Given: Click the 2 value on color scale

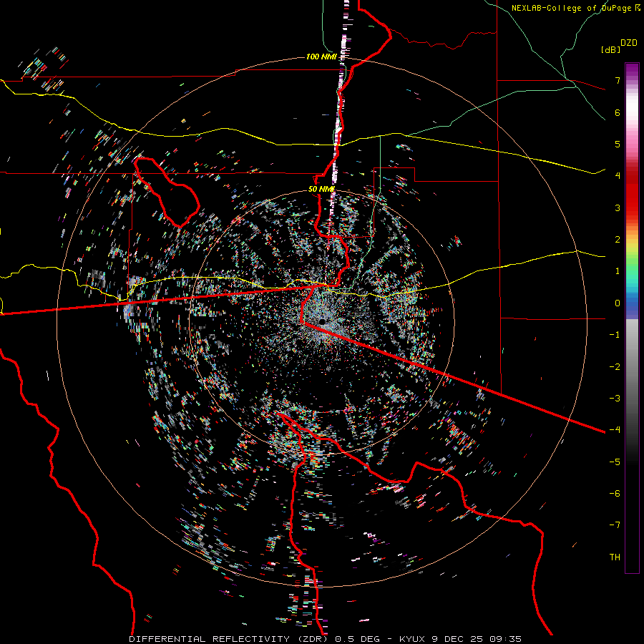Looking at the screenshot, I should [618, 240].
